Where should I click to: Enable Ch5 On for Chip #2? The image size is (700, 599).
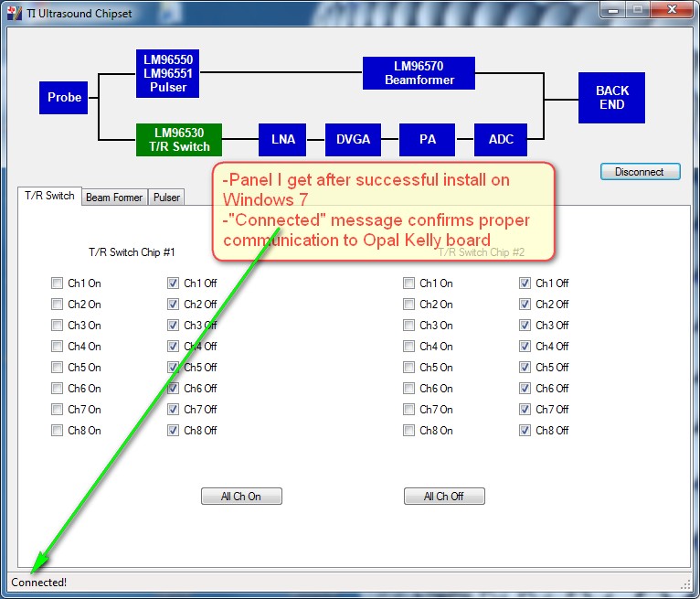click(x=408, y=367)
